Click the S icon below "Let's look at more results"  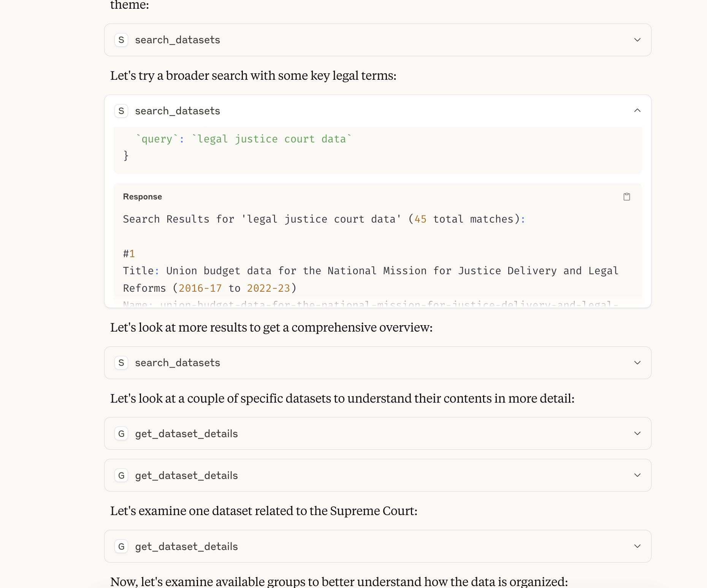(x=121, y=363)
